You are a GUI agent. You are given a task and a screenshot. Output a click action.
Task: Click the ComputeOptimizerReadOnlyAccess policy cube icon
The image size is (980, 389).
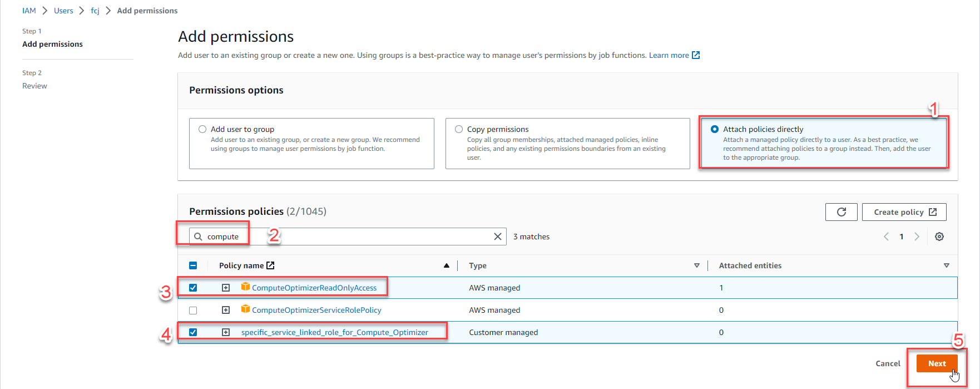tap(245, 287)
